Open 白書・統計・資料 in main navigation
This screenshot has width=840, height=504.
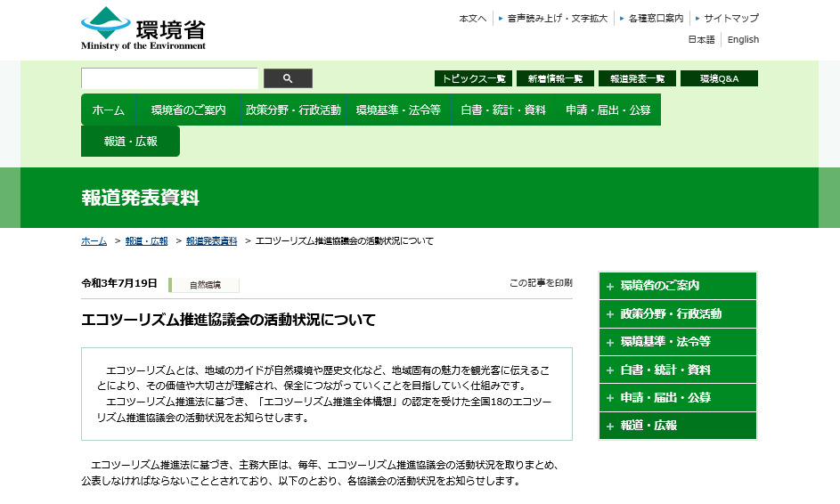click(x=502, y=110)
